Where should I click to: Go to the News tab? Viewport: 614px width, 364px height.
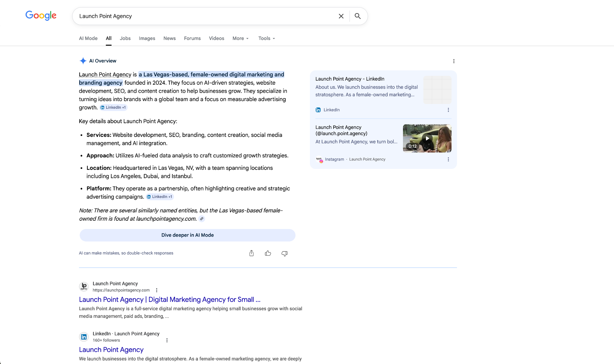(x=169, y=38)
